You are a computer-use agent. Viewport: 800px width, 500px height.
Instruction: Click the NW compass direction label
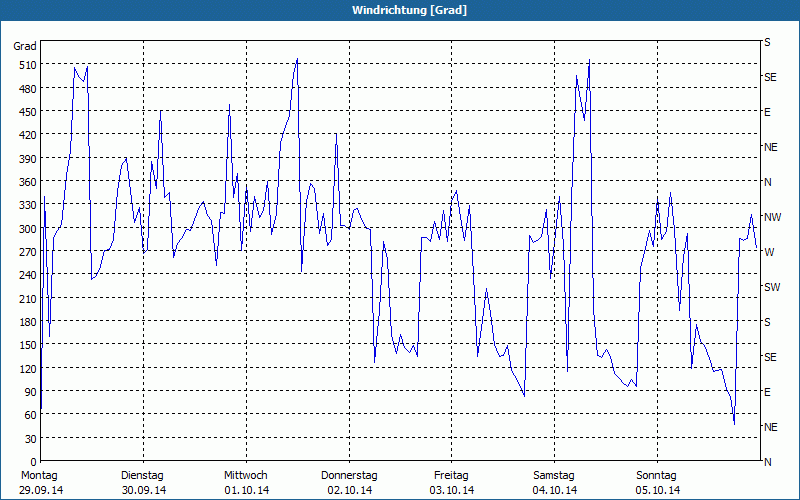772,217
